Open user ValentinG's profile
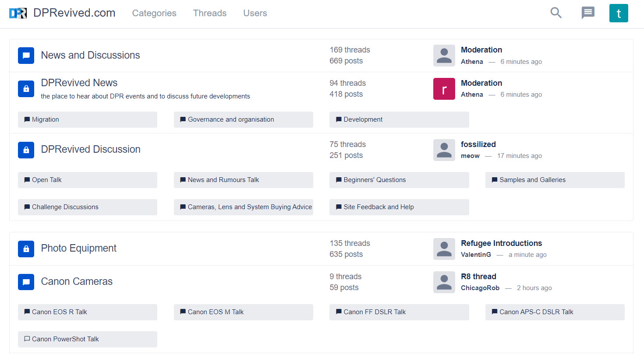This screenshot has width=644, height=354. (476, 255)
